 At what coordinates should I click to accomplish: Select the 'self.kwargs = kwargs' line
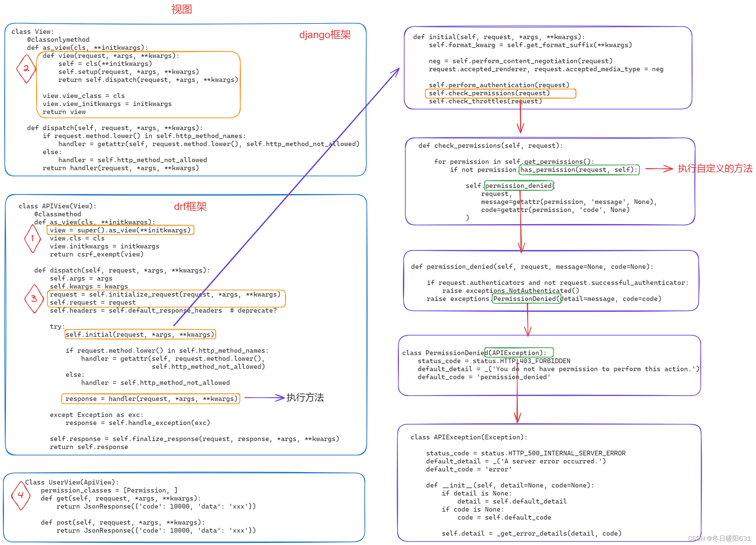[89, 287]
